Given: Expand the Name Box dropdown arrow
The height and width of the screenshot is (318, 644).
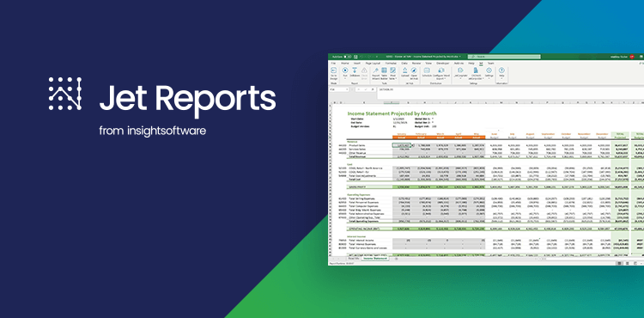Looking at the screenshot, I should (x=347, y=89).
